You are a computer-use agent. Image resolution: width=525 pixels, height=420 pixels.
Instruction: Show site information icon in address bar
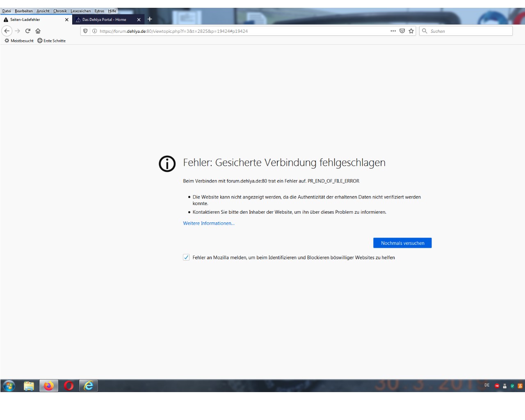(x=94, y=31)
